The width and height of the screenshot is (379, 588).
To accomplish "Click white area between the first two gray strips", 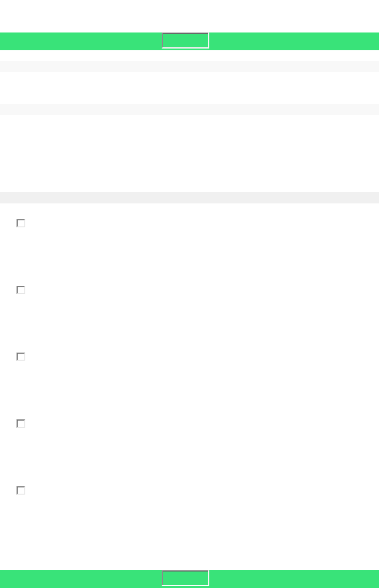I will tap(189, 88).
